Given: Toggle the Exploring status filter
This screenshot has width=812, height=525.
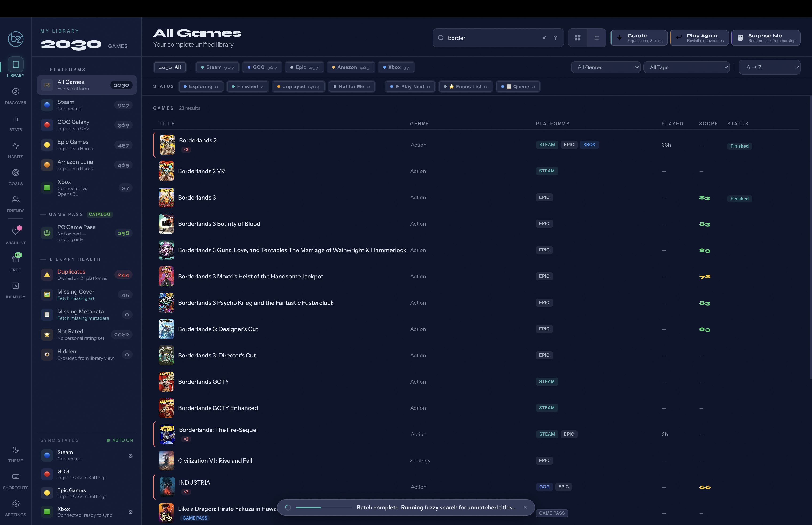Looking at the screenshot, I should (201, 86).
